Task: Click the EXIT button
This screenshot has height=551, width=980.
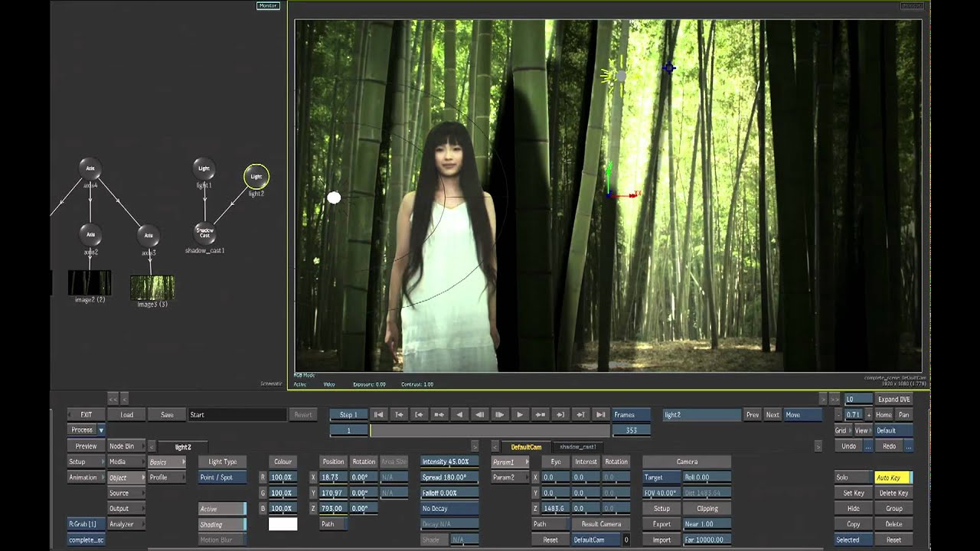Action: pyautogui.click(x=86, y=415)
